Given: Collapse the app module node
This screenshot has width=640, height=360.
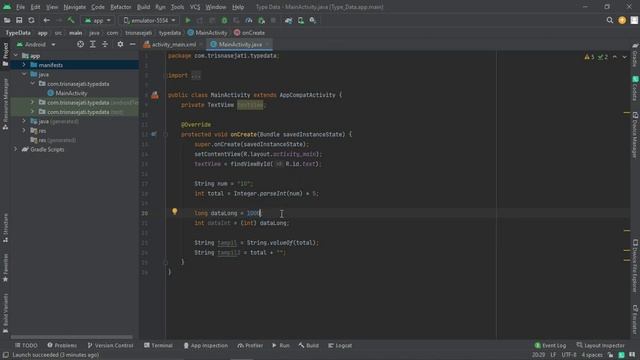Looking at the screenshot, I should pos(16,56).
